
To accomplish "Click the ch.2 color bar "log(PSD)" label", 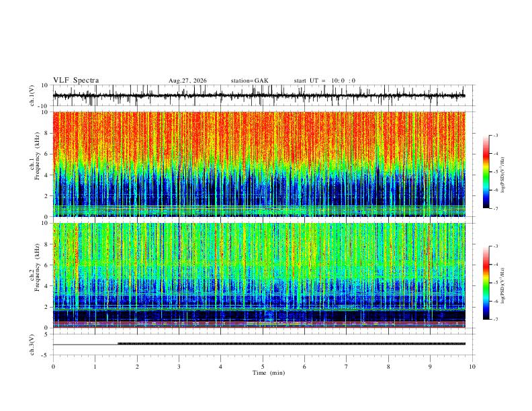I will pos(503,285).
